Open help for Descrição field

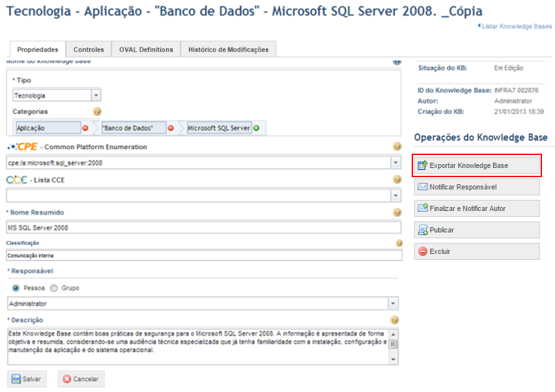394,320
